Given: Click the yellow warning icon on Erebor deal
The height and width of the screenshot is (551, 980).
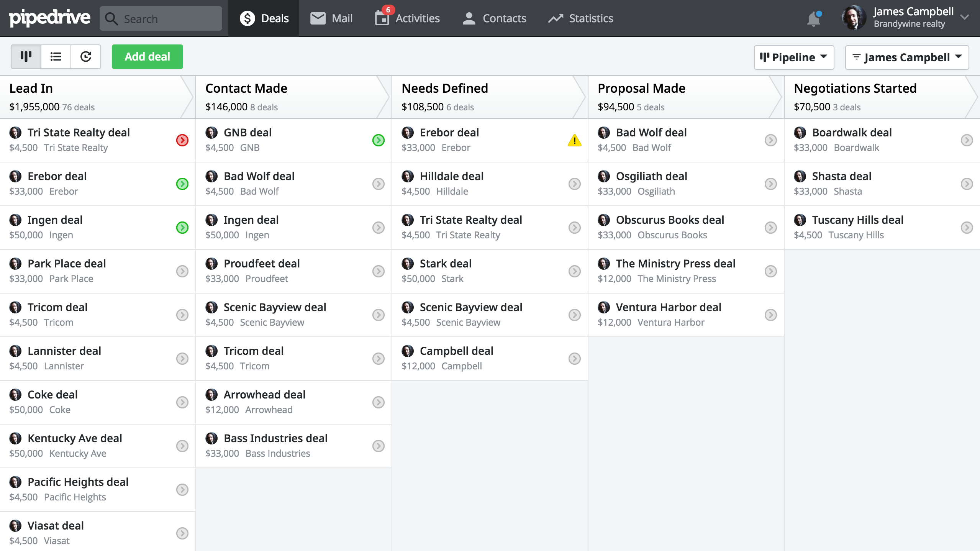Looking at the screenshot, I should click(574, 140).
